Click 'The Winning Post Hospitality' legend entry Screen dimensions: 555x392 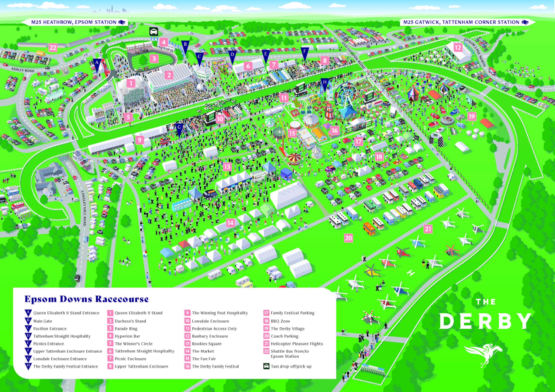[x=220, y=313]
